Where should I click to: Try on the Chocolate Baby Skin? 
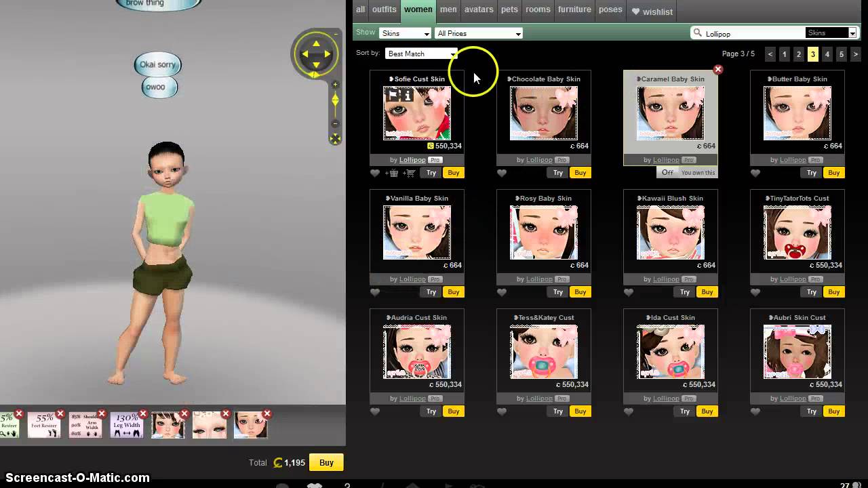pos(558,173)
